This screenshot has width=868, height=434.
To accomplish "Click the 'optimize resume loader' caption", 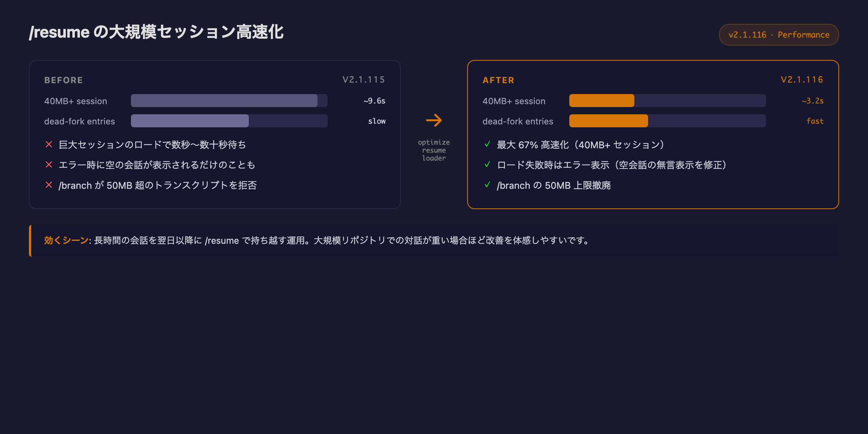I will tap(434, 150).
